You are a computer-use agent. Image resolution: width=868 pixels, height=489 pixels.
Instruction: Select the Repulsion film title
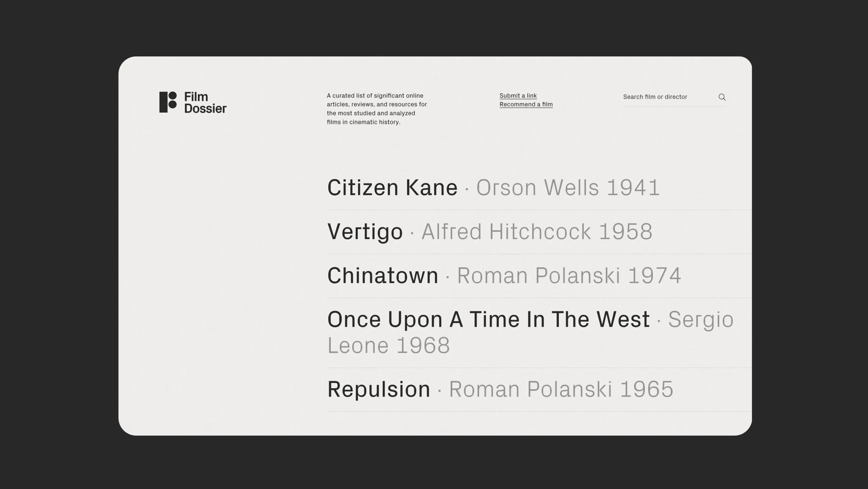point(378,389)
